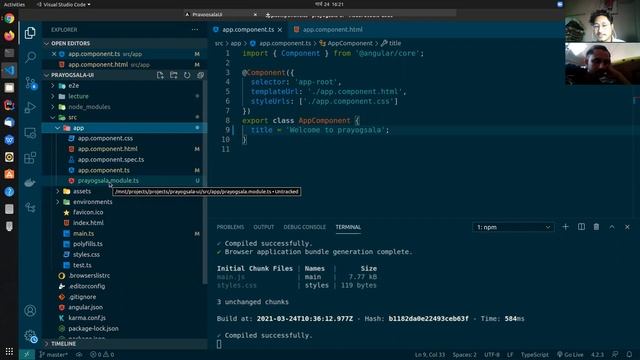
Task: Expand the assets folder
Action: [x=58, y=191]
